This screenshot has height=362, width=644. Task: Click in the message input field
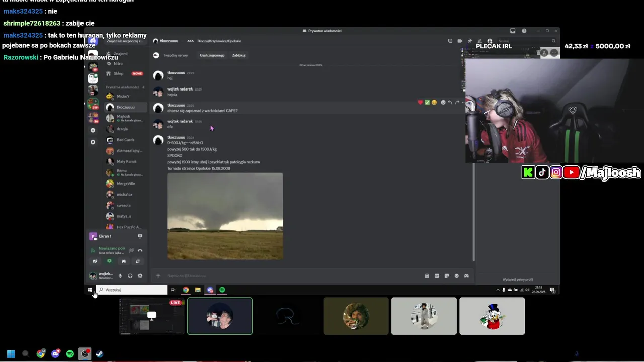tap(292, 276)
